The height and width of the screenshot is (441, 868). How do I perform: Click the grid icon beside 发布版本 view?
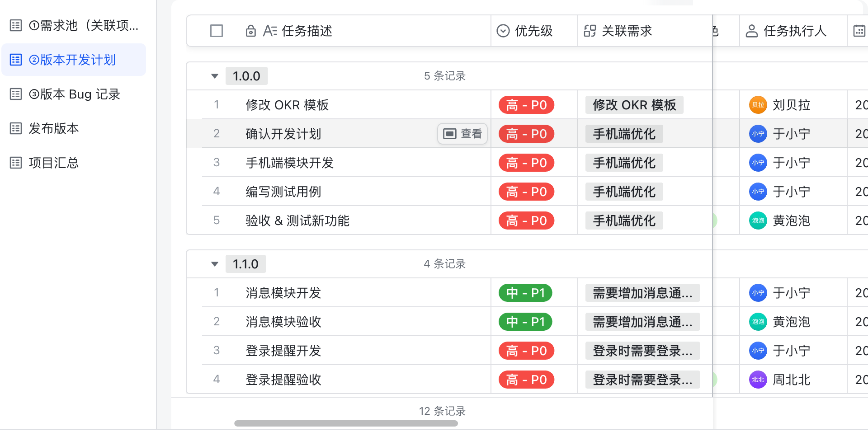click(16, 128)
